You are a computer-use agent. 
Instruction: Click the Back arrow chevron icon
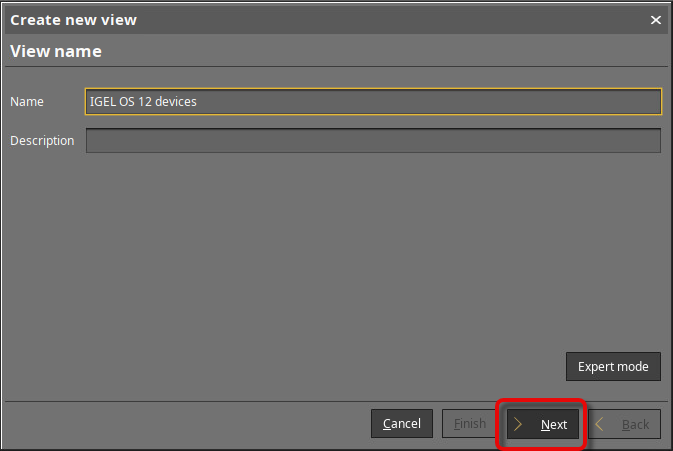pyautogui.click(x=599, y=424)
